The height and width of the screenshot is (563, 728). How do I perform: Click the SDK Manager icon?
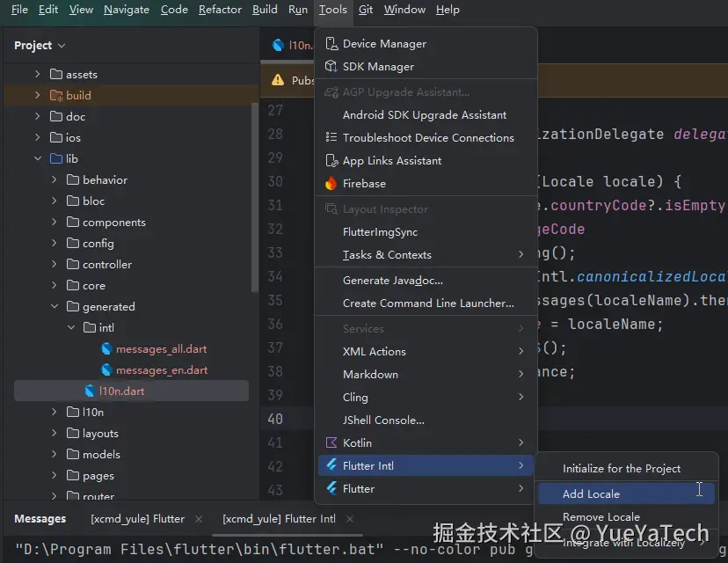point(331,67)
